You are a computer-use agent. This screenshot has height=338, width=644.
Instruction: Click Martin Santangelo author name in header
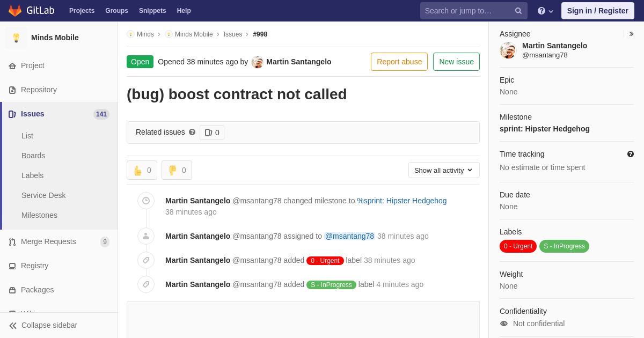coord(299,62)
